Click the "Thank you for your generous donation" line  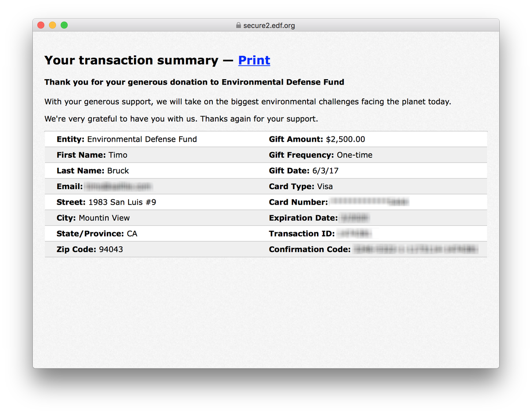point(194,82)
